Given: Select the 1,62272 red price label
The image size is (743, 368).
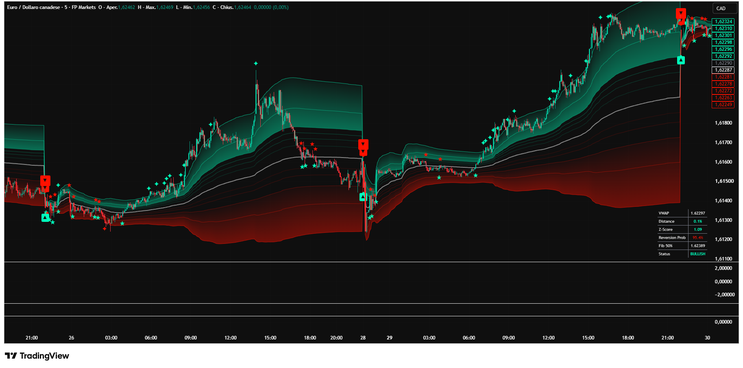Looking at the screenshot, I should (723, 91).
